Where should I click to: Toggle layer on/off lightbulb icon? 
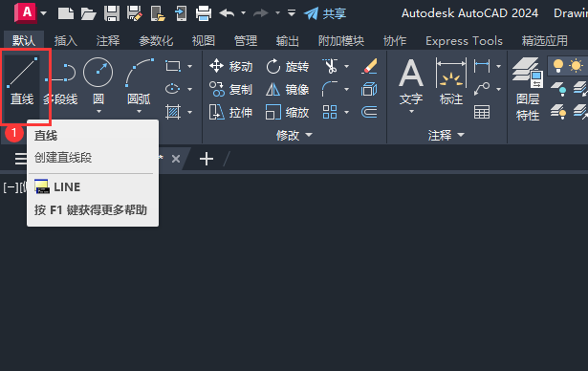pos(558,66)
